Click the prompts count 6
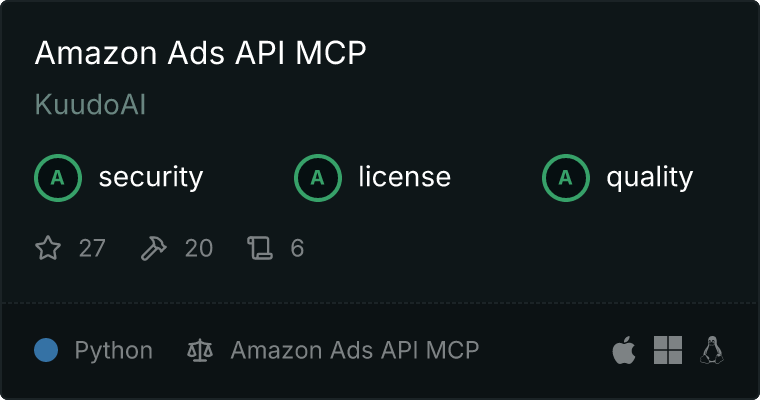This screenshot has height=400, width=760. coord(297,248)
